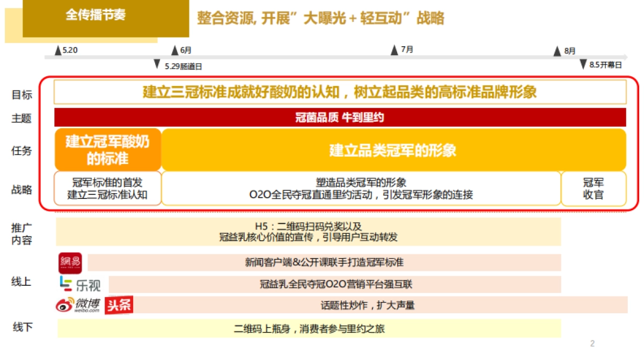This screenshot has width=644, height=362.
Task: Click the up-arrow marker beside 7月
Action: (x=394, y=50)
